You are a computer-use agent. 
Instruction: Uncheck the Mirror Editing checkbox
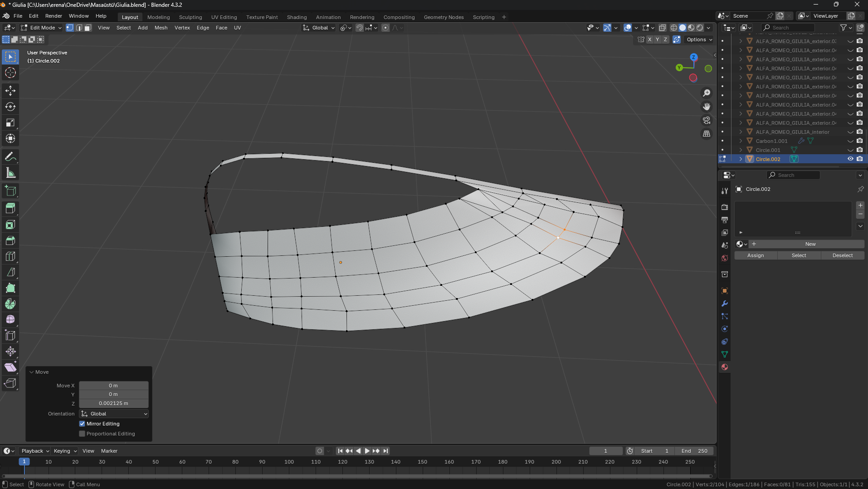[x=82, y=424]
